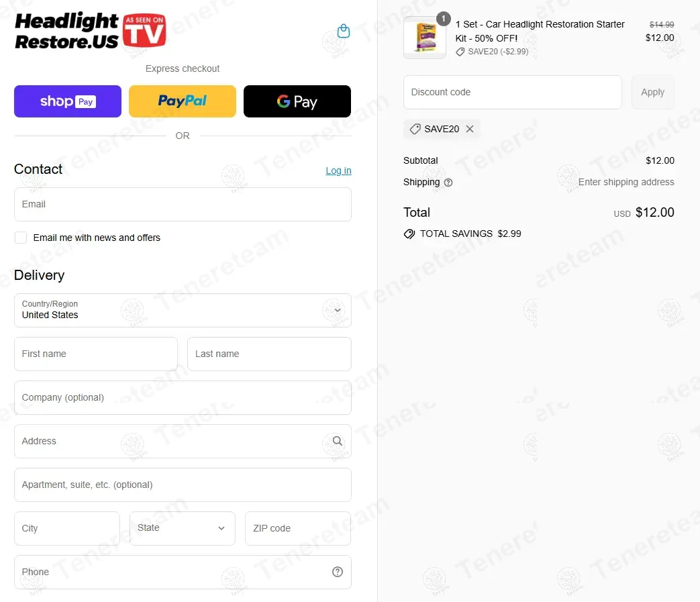Select the ZIP code field
Screen dimensions: 700x602
pyautogui.click(x=298, y=528)
